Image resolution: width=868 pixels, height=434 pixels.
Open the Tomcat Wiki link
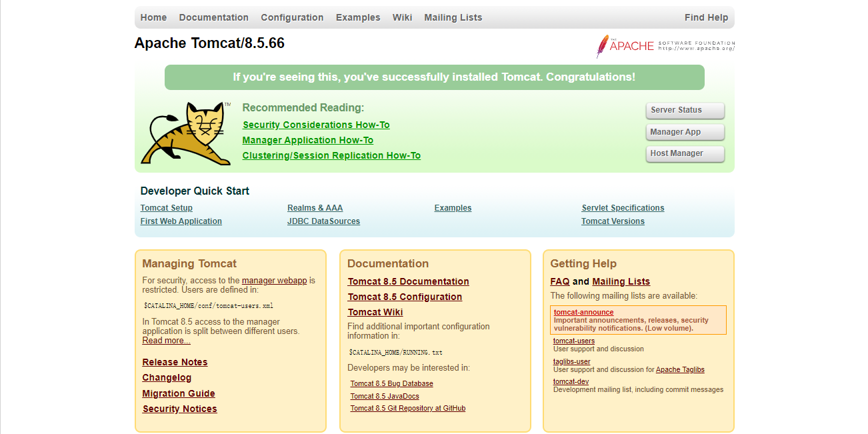[375, 312]
